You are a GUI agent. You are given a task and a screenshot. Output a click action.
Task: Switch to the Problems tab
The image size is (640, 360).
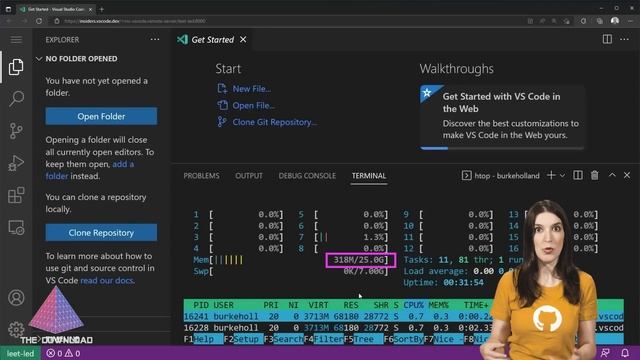pyautogui.click(x=201, y=176)
